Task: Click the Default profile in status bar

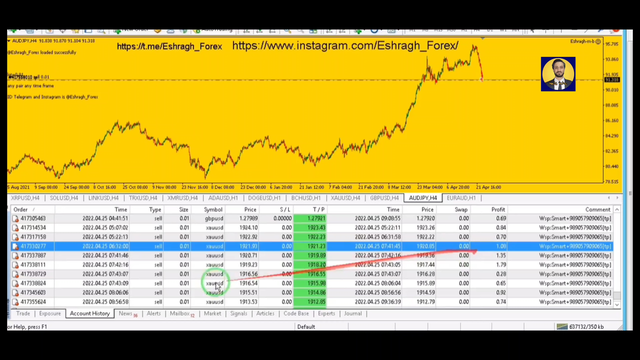Action: click(306, 327)
